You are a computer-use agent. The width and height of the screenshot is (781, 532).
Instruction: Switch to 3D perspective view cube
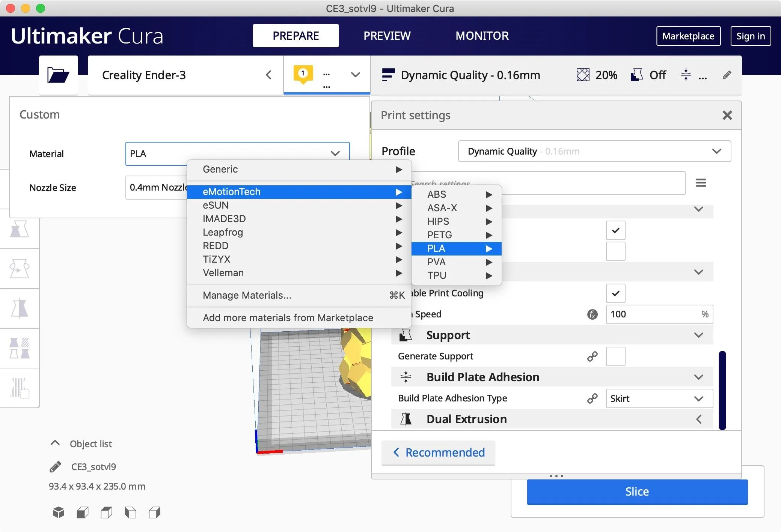[59, 512]
